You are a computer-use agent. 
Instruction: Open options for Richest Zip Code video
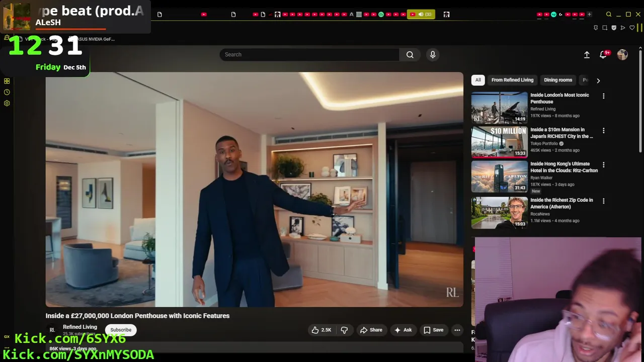[x=604, y=201]
